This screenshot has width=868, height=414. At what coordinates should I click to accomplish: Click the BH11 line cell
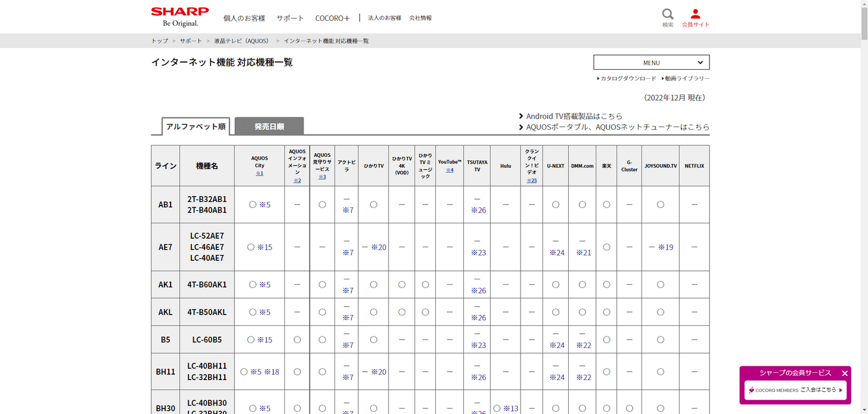click(165, 372)
